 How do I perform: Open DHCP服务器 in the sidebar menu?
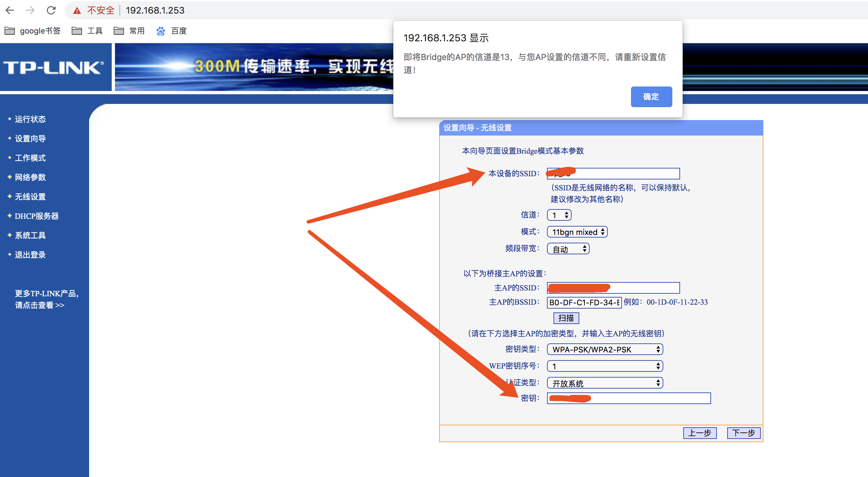36,216
